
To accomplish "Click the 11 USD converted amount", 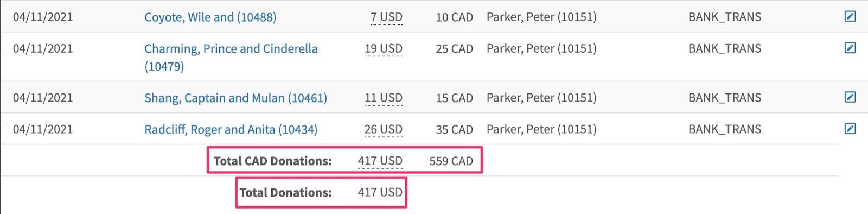I will pos(384,98).
